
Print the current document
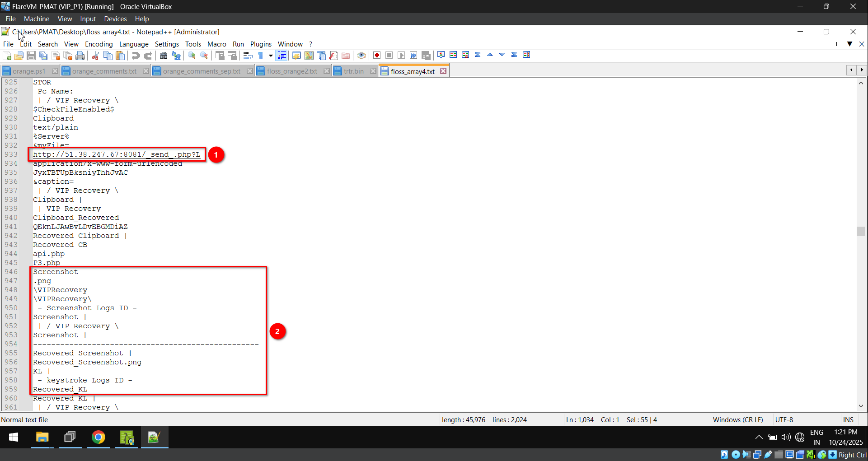(80, 55)
